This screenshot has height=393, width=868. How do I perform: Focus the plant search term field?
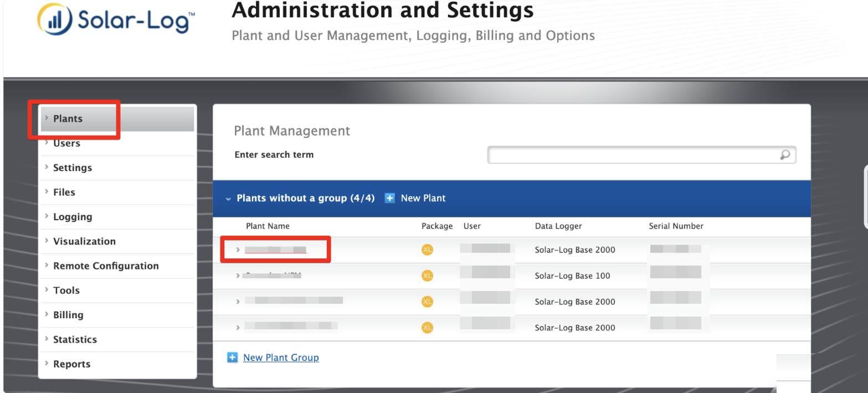641,155
